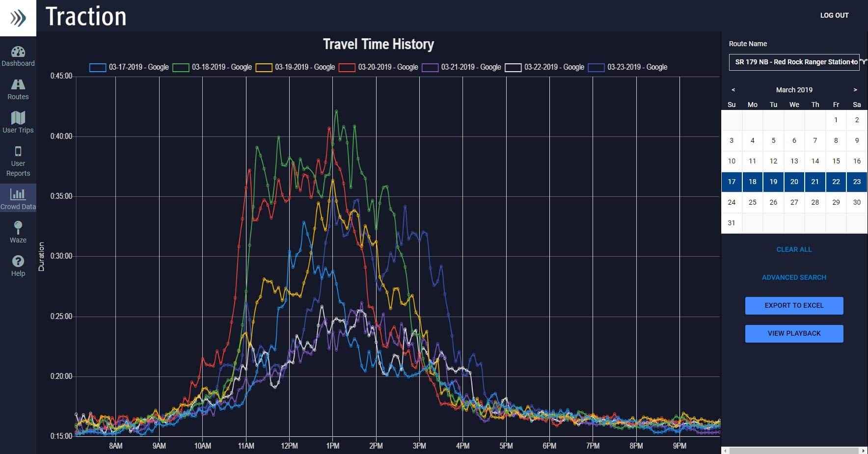Open the Waze pin icon
This screenshot has height=454, width=868.
(x=18, y=228)
